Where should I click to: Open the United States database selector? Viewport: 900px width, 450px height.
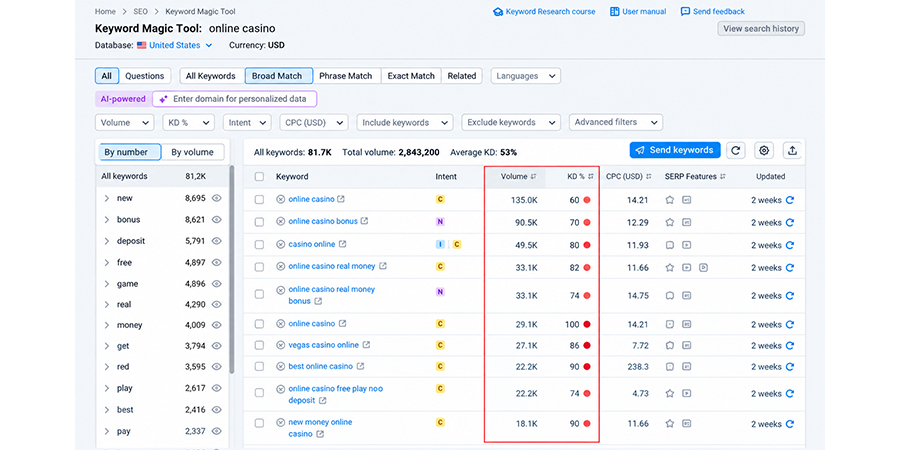tap(174, 45)
